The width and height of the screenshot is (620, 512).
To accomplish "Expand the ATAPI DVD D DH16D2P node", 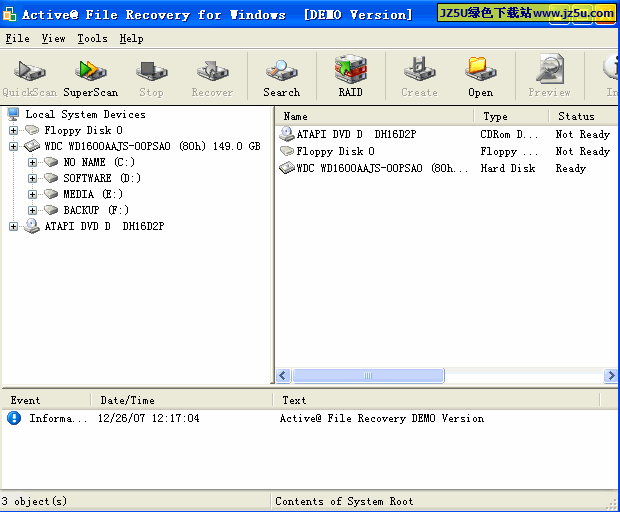I will [x=13, y=226].
